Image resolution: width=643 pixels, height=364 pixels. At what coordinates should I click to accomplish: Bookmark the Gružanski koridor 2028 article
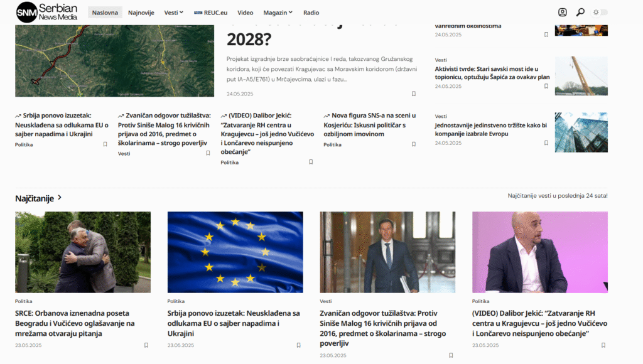pos(414,94)
